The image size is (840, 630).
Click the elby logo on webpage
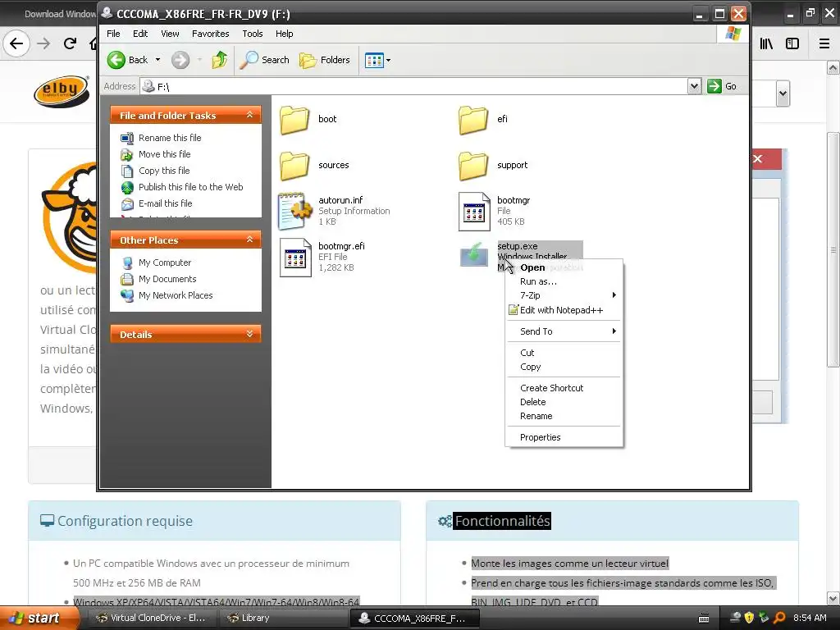62,92
